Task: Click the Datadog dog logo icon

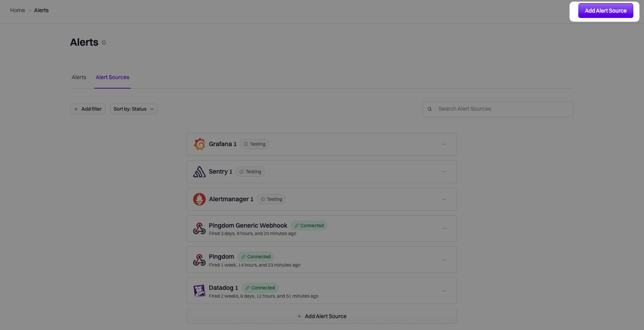Action: [x=199, y=291]
